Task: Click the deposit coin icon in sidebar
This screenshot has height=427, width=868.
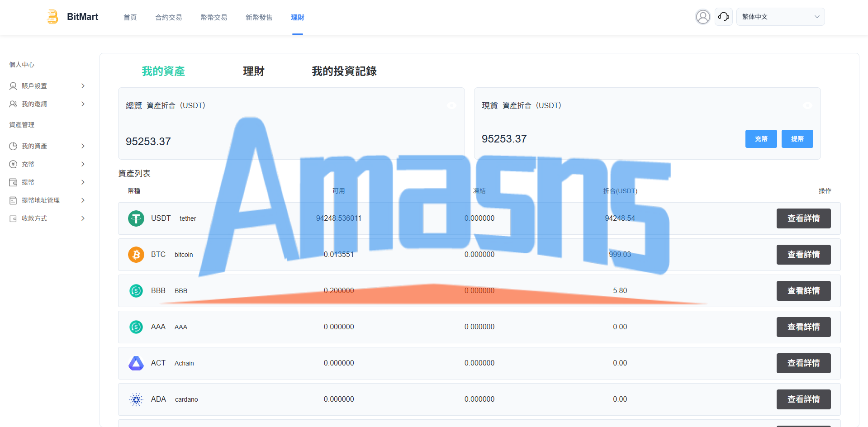Action: tap(13, 164)
